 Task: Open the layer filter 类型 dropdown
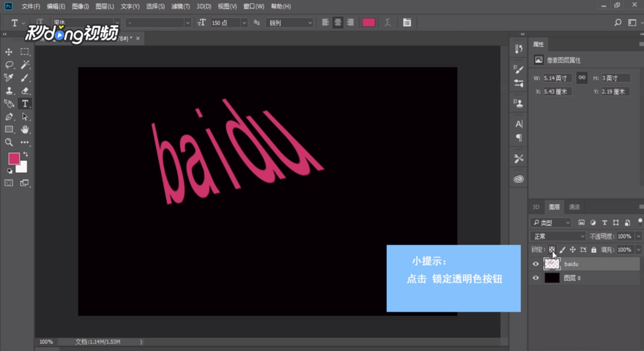pos(551,223)
